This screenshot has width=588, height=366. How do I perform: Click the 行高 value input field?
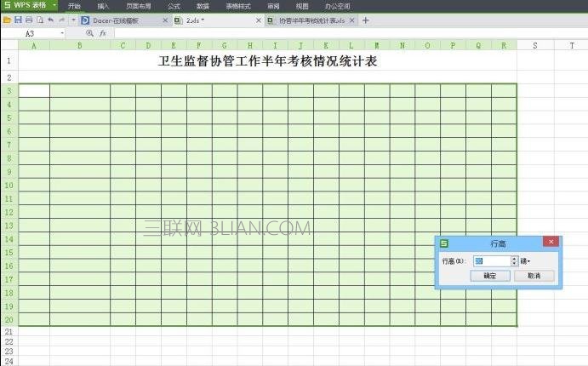pyautogui.click(x=492, y=261)
